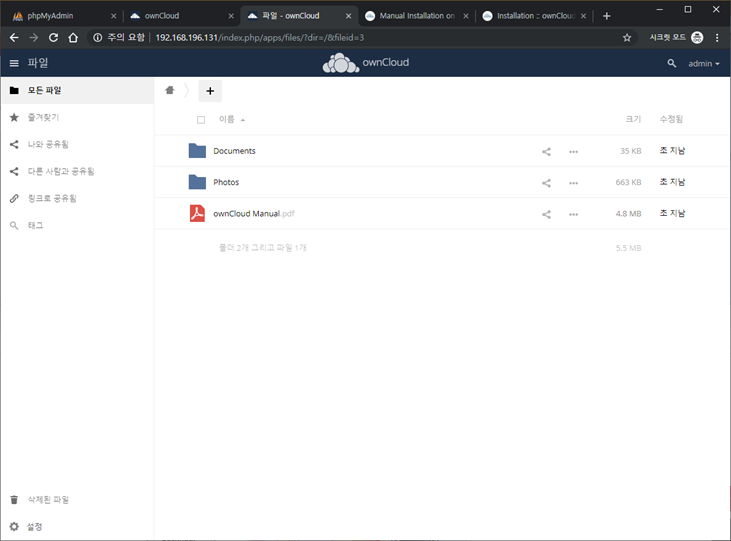Click the 35 KB size of Documents
Image resolution: width=731 pixels, height=541 pixels.
(630, 151)
